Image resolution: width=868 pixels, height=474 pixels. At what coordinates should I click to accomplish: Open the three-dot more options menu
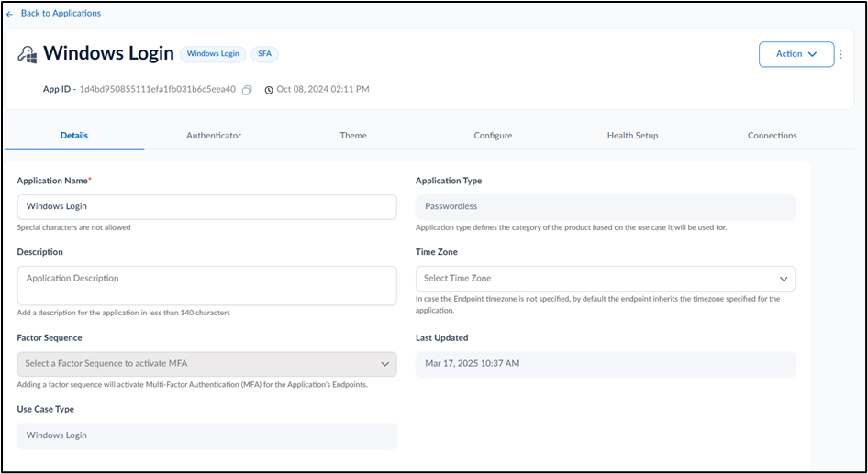840,54
